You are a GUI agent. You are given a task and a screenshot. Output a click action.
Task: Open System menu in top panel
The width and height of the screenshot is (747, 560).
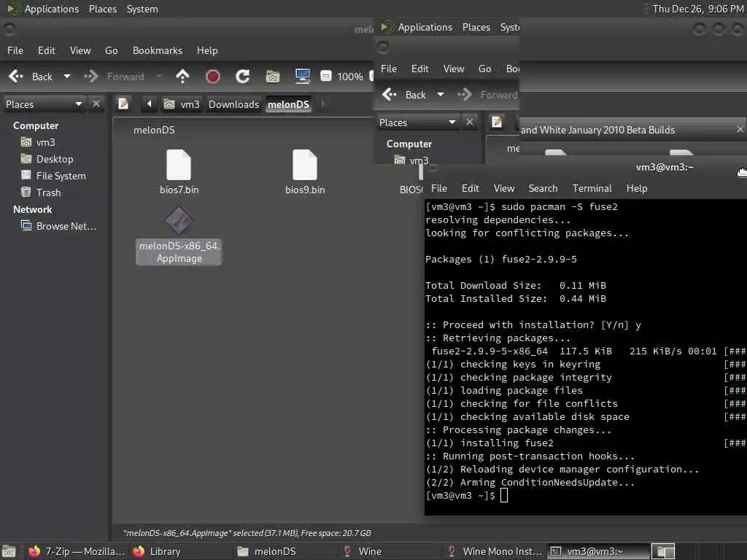point(142,9)
